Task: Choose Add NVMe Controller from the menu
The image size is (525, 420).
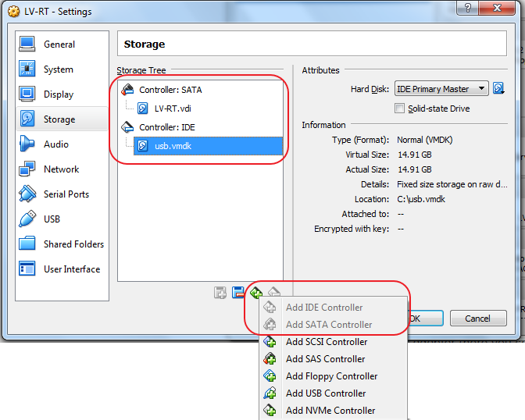Action: 330,411
